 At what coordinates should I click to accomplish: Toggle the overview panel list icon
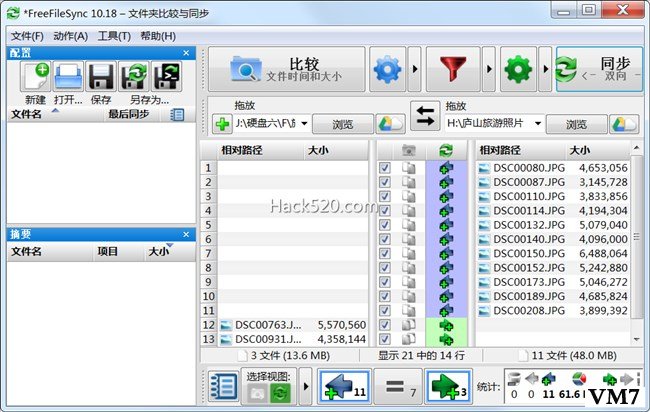224,387
